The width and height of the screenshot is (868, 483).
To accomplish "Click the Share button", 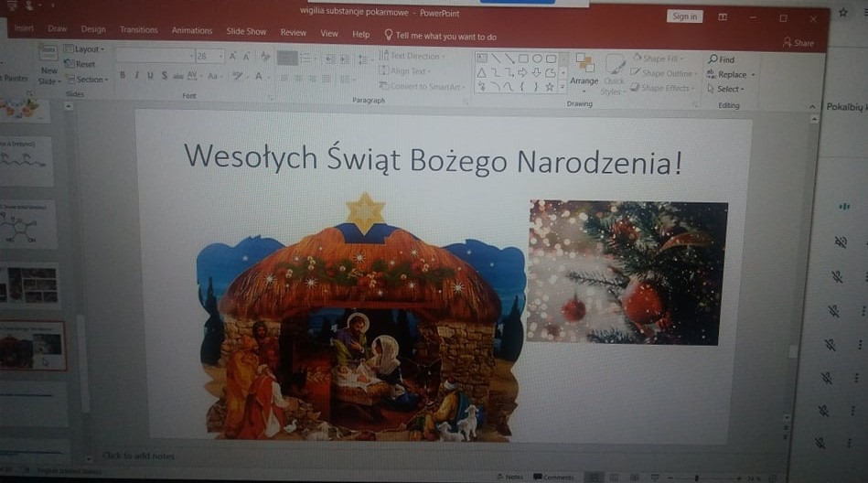I will (x=798, y=43).
